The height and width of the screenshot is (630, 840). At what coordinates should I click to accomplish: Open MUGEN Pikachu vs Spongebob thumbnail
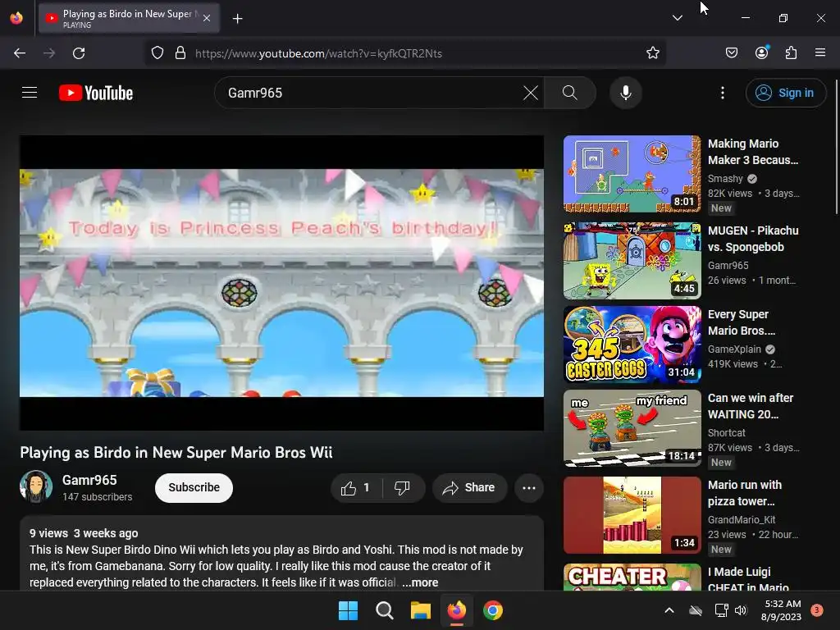(x=632, y=261)
